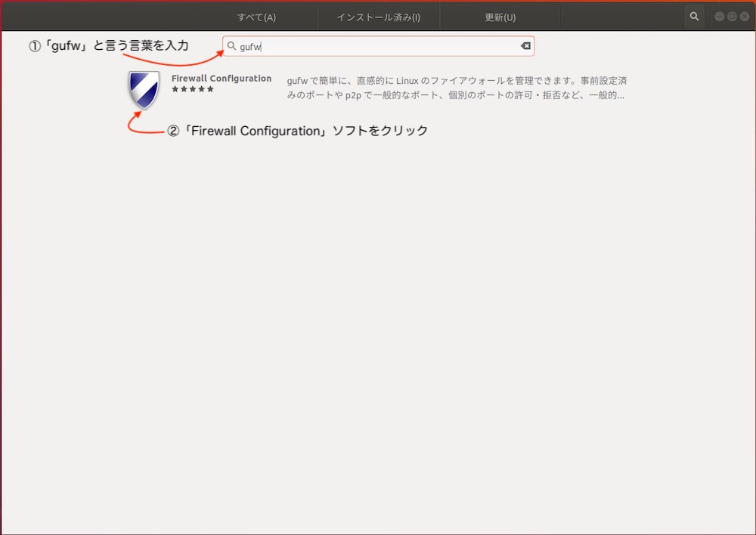This screenshot has width=756, height=535.
Task: Close the software center window
Action: point(745,17)
